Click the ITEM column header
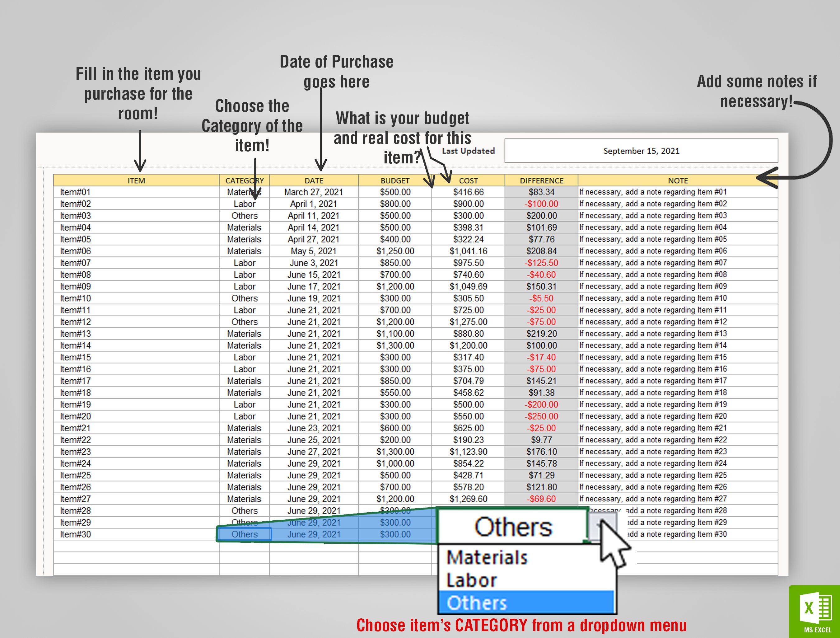The image size is (840, 638). click(137, 181)
